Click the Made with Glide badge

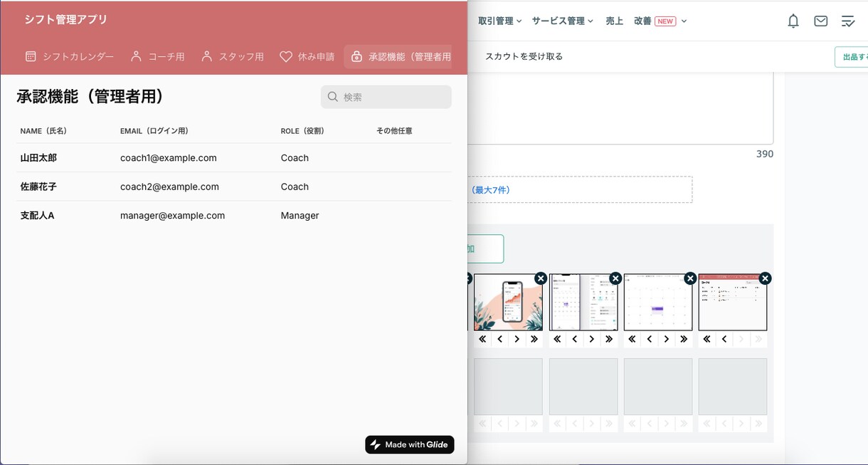pos(410,444)
